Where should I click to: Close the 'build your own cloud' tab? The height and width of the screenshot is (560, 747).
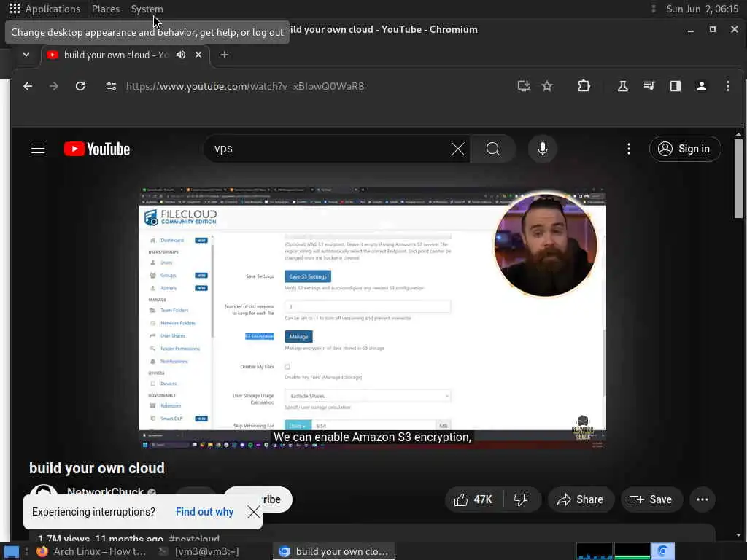click(x=198, y=55)
